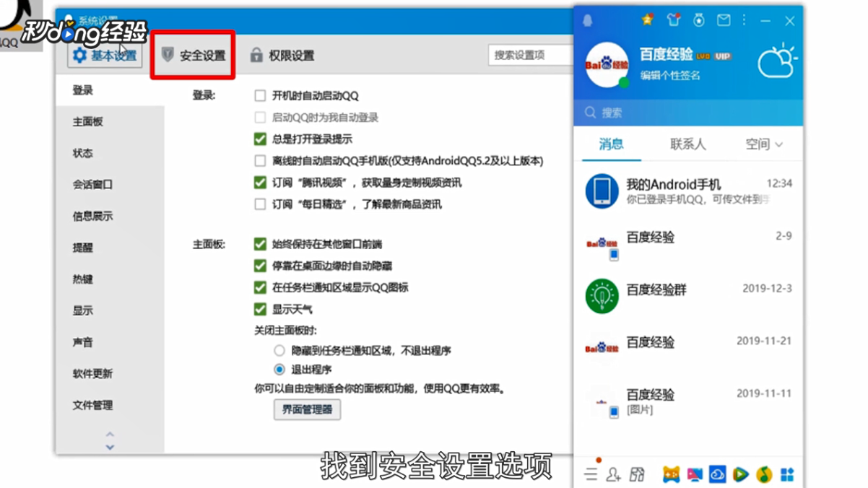Click the magnifier icon in QQ search
868x488 pixels.
[591, 113]
